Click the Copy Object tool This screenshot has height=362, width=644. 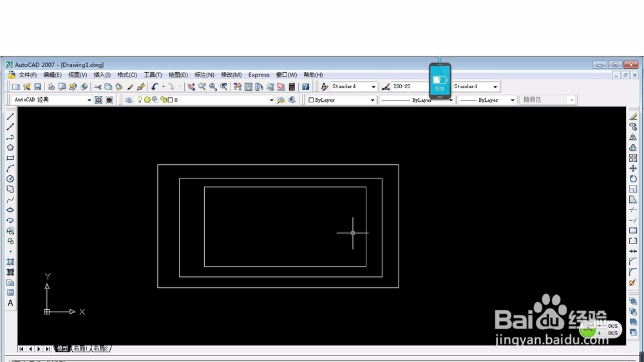(x=633, y=127)
